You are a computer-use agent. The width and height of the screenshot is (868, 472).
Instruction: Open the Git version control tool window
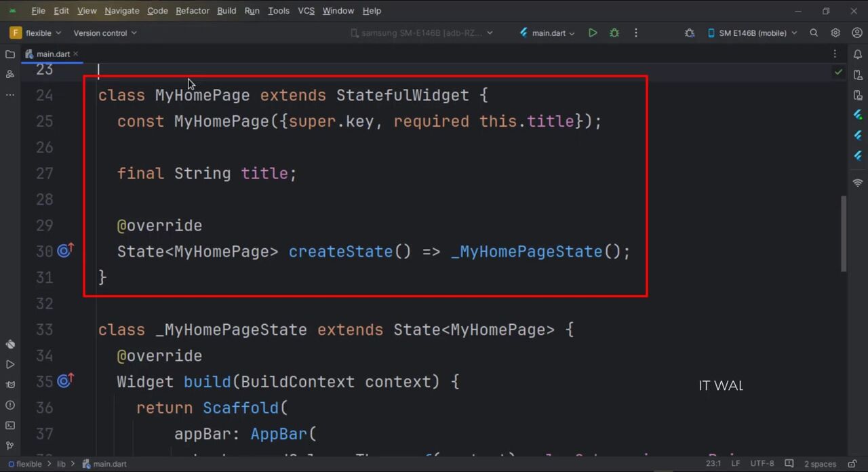tap(10, 446)
